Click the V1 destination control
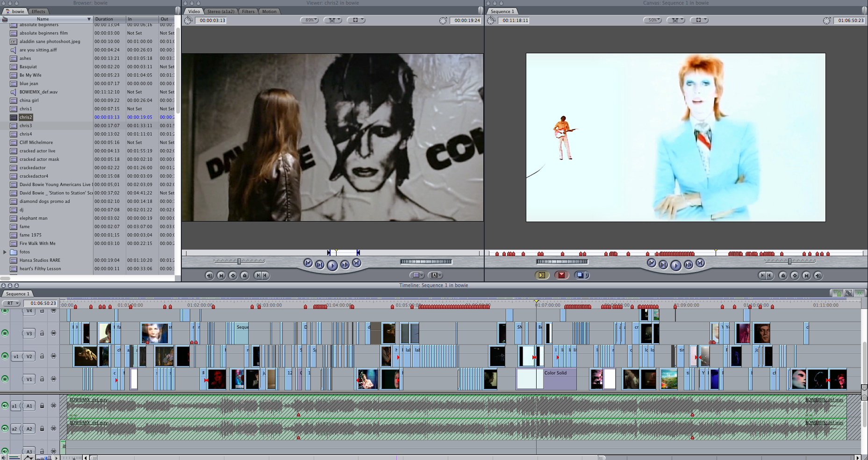 click(x=29, y=379)
